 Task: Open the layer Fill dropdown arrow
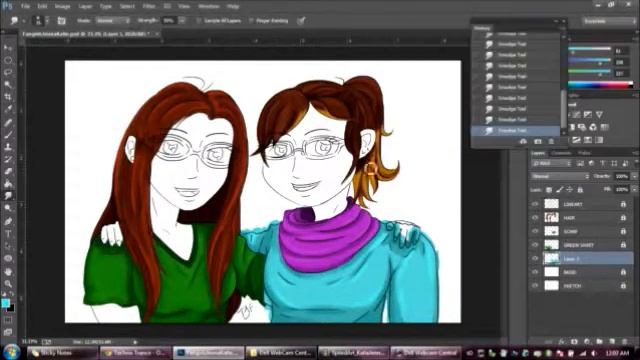(x=634, y=190)
